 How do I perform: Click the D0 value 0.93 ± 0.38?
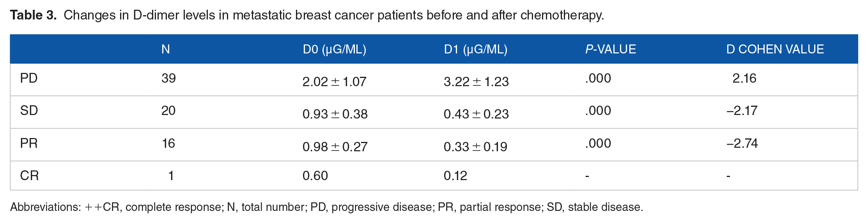335,114
